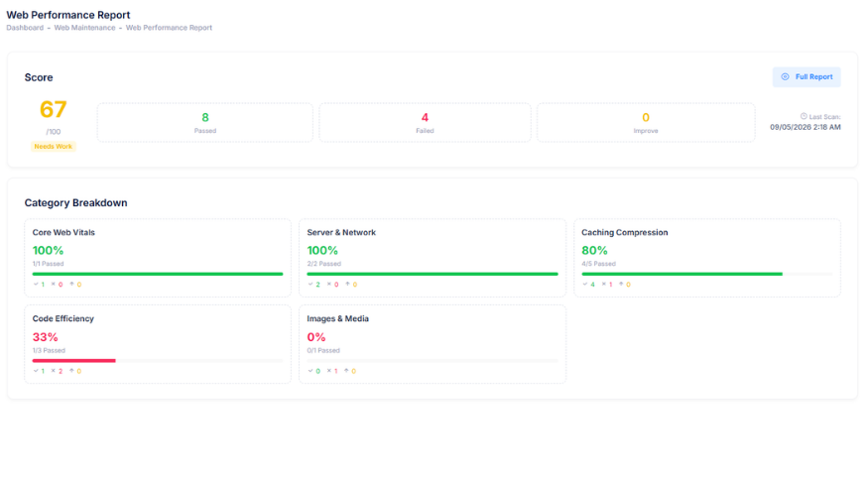Viewport: 868px width, 477px height.
Task: Go to Dashboard breadcrumb link
Action: (x=25, y=28)
